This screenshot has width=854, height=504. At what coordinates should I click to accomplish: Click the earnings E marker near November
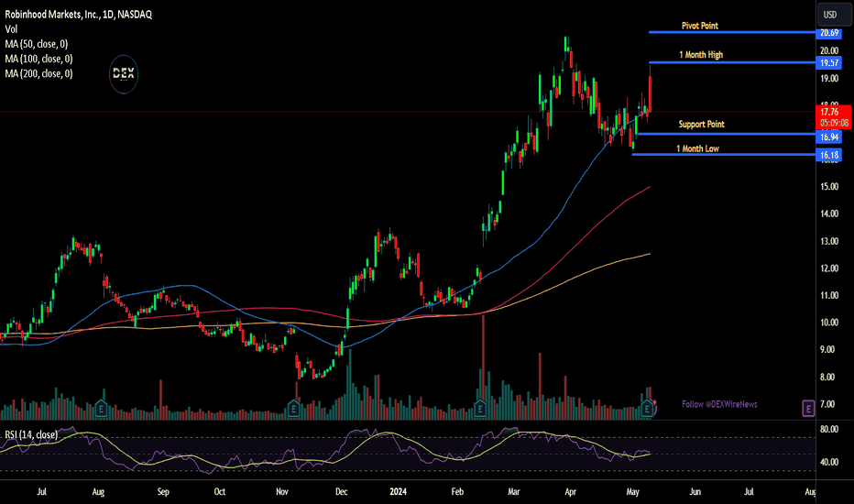(x=294, y=408)
